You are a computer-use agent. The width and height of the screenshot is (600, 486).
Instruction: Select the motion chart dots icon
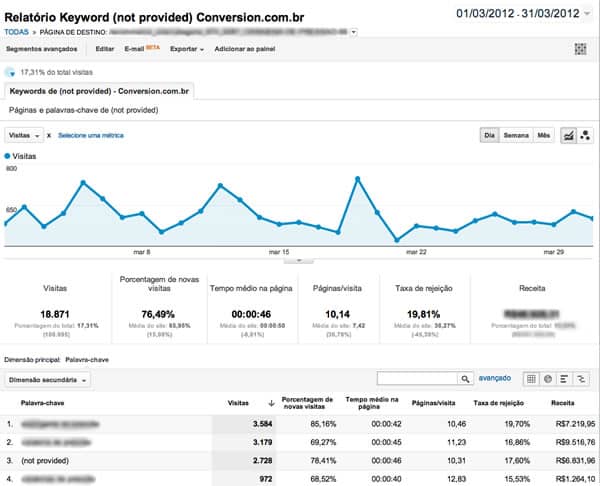click(x=585, y=135)
